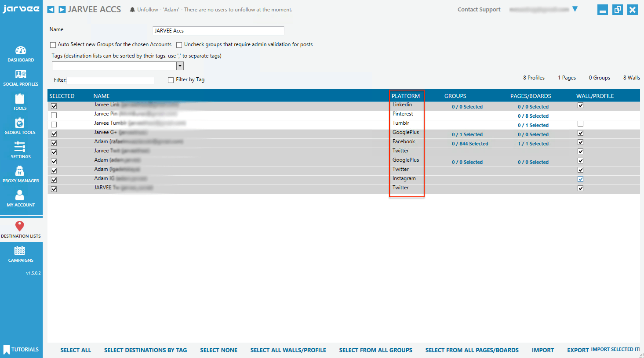Screen dimensions: 644x358
Task: Sort by the PLATFORM column header
Action: coord(406,96)
